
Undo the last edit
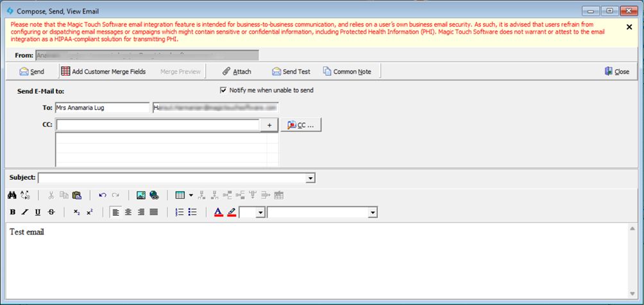point(103,195)
